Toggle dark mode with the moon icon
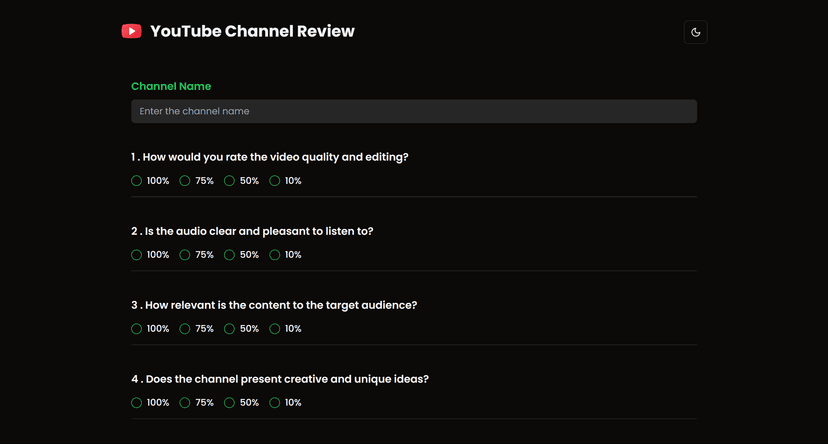This screenshot has width=828, height=444. [x=695, y=32]
